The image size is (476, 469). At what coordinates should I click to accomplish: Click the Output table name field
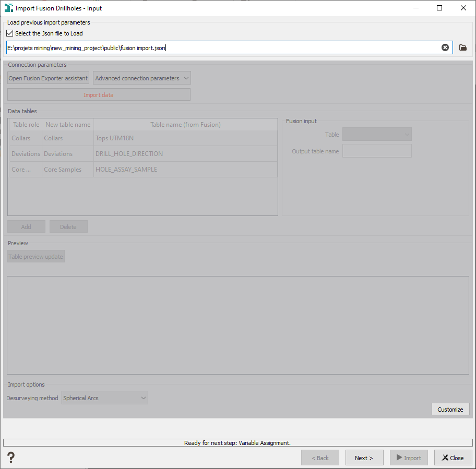[377, 151]
